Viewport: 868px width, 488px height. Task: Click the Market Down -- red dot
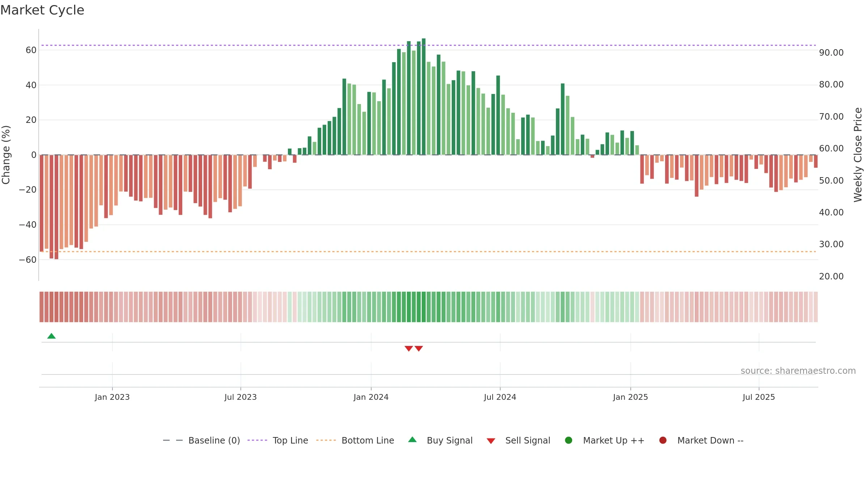[x=663, y=440]
